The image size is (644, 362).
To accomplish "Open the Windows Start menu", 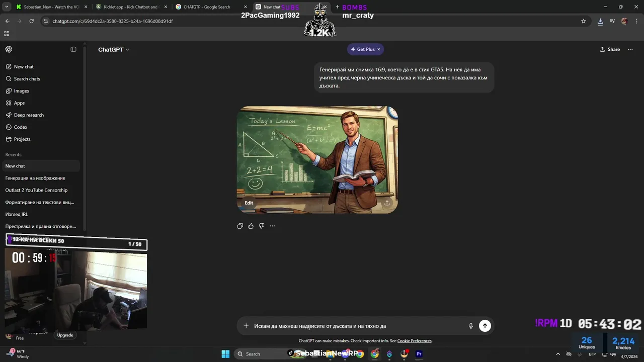I will 225,354.
